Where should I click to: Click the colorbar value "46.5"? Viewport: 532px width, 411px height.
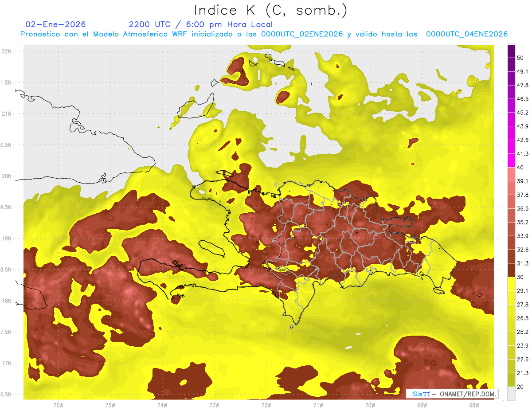click(523, 99)
